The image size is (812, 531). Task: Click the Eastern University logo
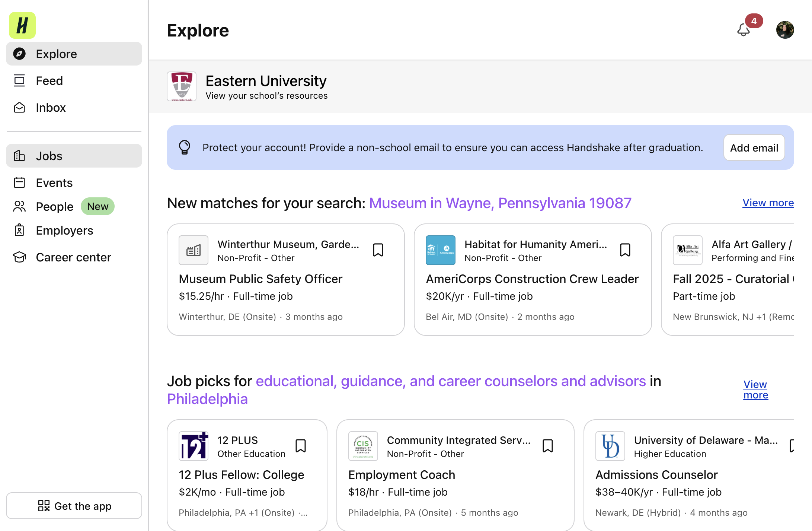coord(182,86)
